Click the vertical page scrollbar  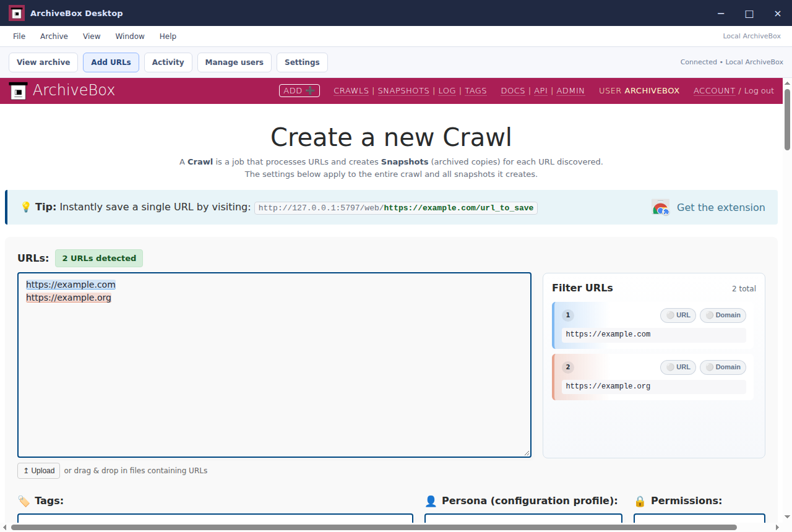pyautogui.click(x=788, y=119)
